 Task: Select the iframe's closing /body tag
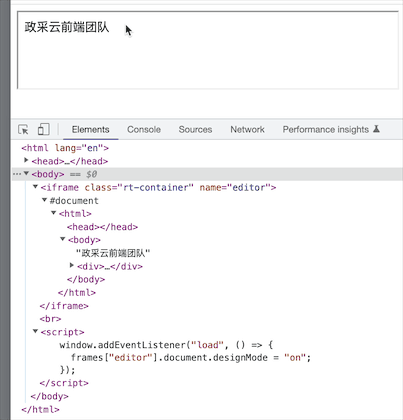tap(86, 279)
